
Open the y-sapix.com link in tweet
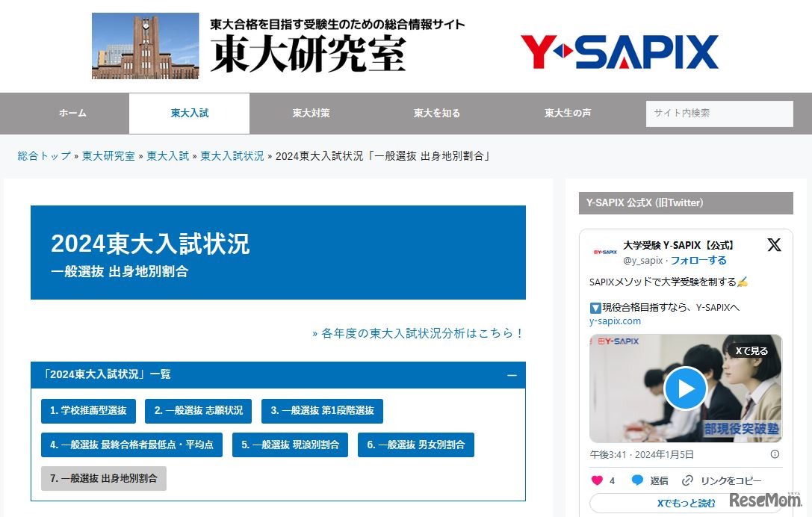615,321
